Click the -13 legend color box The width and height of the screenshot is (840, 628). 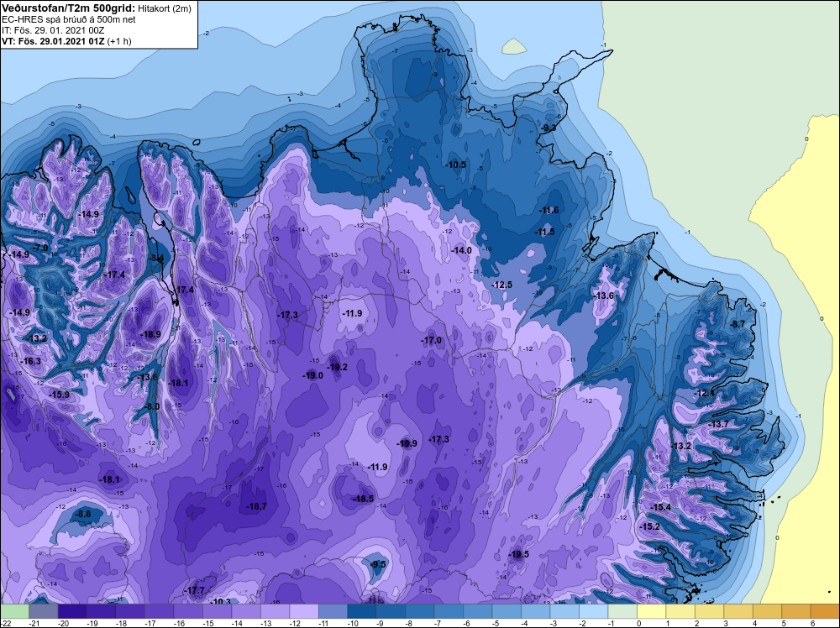(x=275, y=611)
